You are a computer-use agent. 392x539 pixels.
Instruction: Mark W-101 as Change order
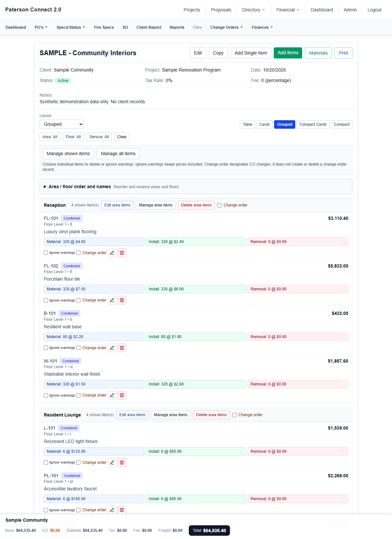point(78,395)
